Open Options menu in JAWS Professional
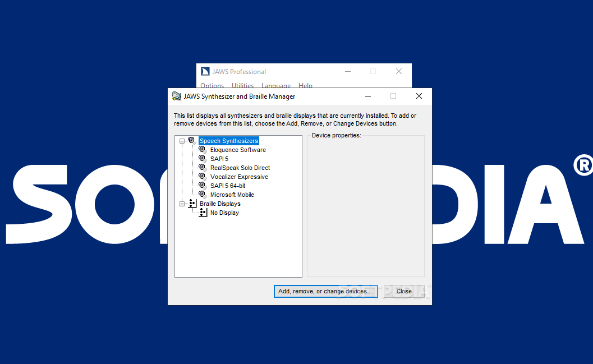This screenshot has width=593, height=364. pyautogui.click(x=212, y=85)
